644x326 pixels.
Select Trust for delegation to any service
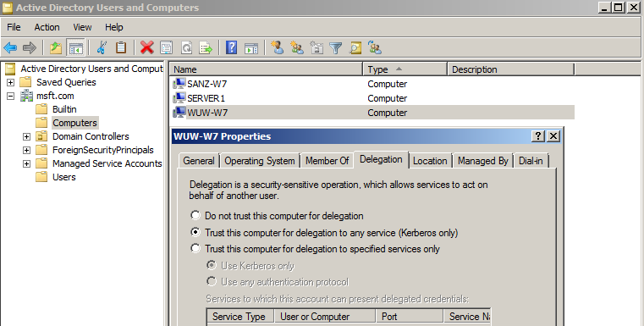pyautogui.click(x=195, y=232)
